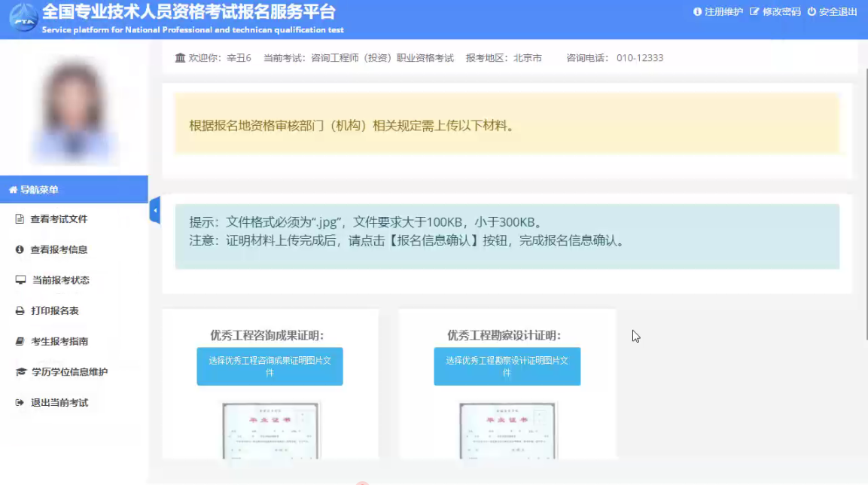
Task: Open the 导航菜单 header
Action: pyautogui.click(x=74, y=190)
